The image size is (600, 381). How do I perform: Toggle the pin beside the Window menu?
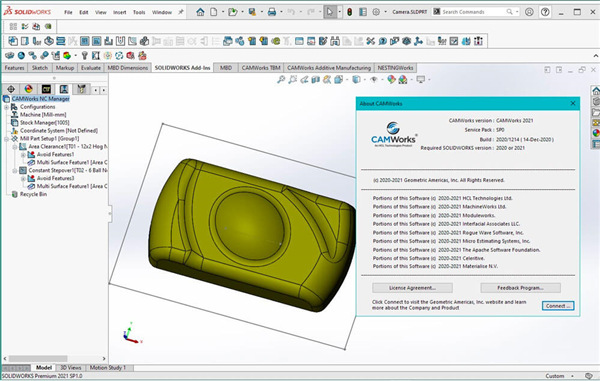181,12
